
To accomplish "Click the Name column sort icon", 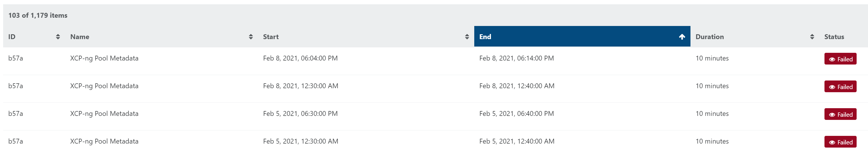I will point(251,37).
